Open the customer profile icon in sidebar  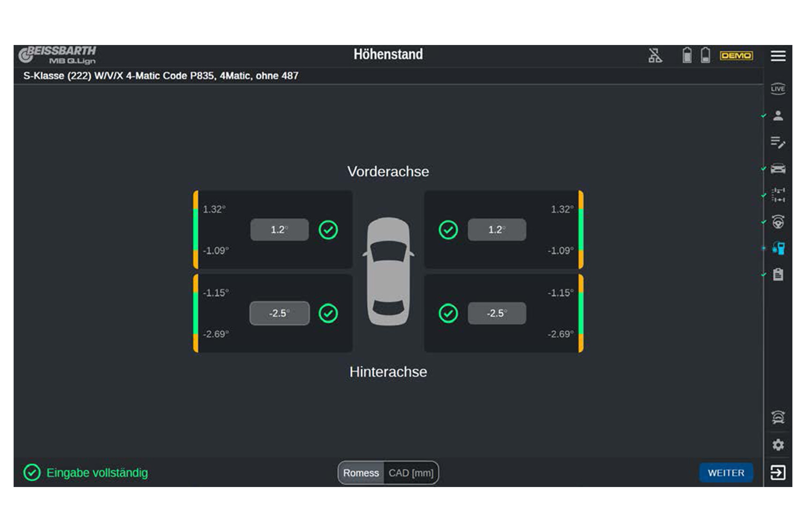[x=778, y=116]
